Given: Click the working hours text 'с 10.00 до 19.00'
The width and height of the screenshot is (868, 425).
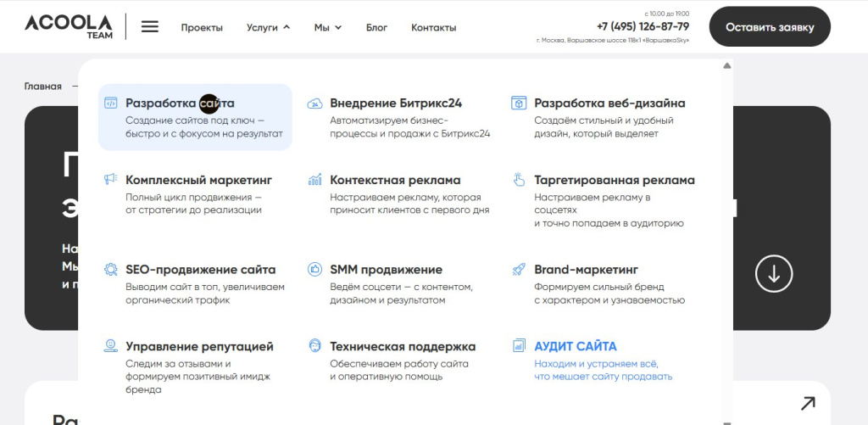Looking at the screenshot, I should (x=667, y=14).
